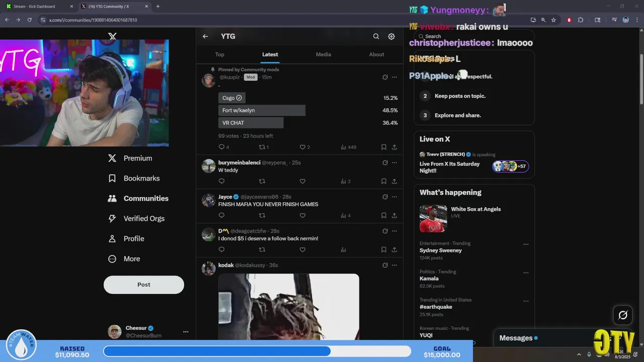Reply to the 'W teddy' post
The width and height of the screenshot is (644, 362).
[221, 181]
